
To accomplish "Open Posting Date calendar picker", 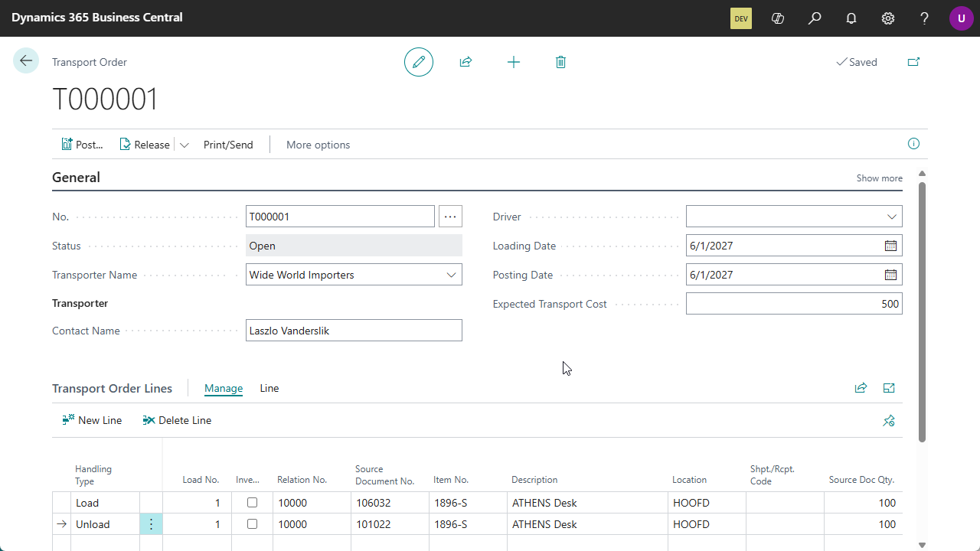I will [x=891, y=275].
